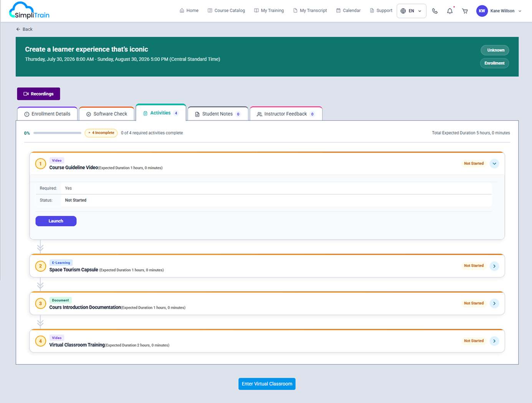Click Enter Virtual Classroom button

click(267, 384)
